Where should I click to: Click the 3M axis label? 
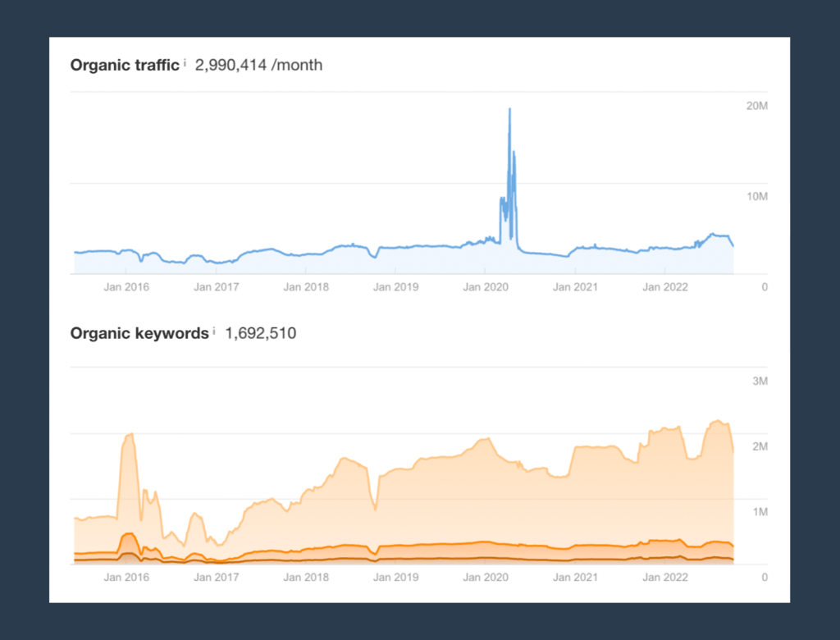(x=760, y=381)
